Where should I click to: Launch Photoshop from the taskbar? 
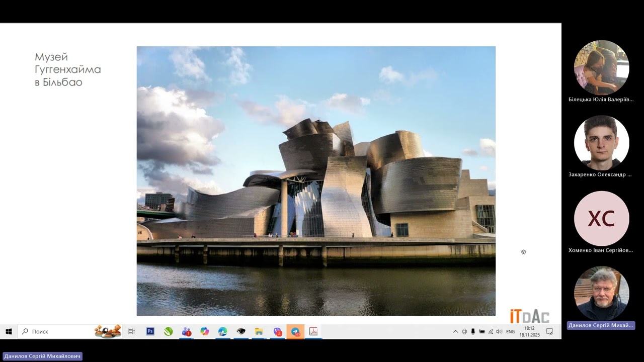point(150,331)
